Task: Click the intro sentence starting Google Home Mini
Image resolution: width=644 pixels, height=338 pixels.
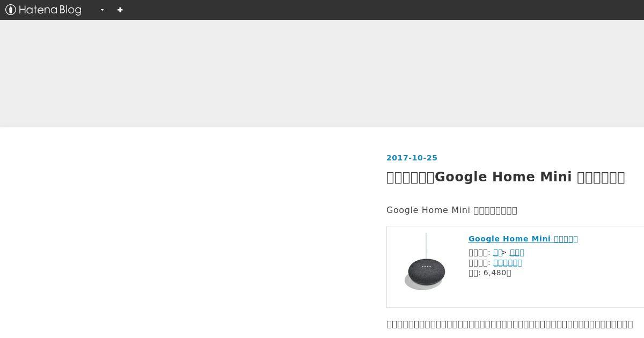Action: tap(452, 210)
